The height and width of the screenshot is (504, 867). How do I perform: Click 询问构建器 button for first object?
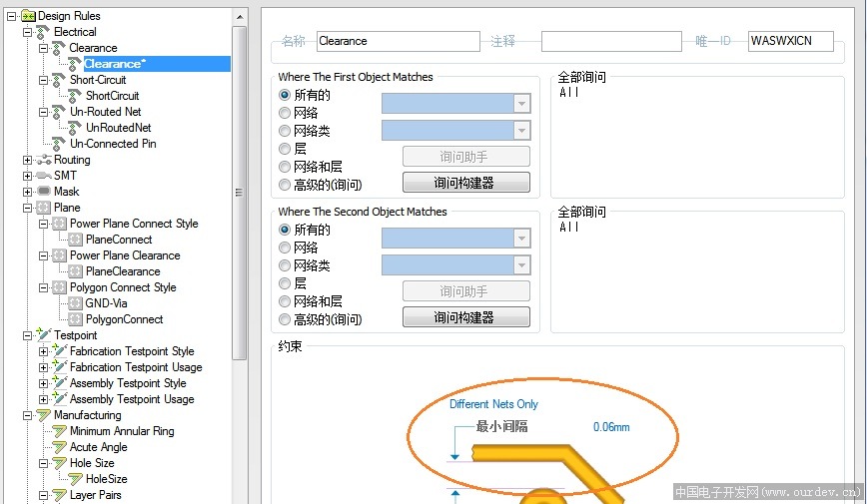(466, 183)
